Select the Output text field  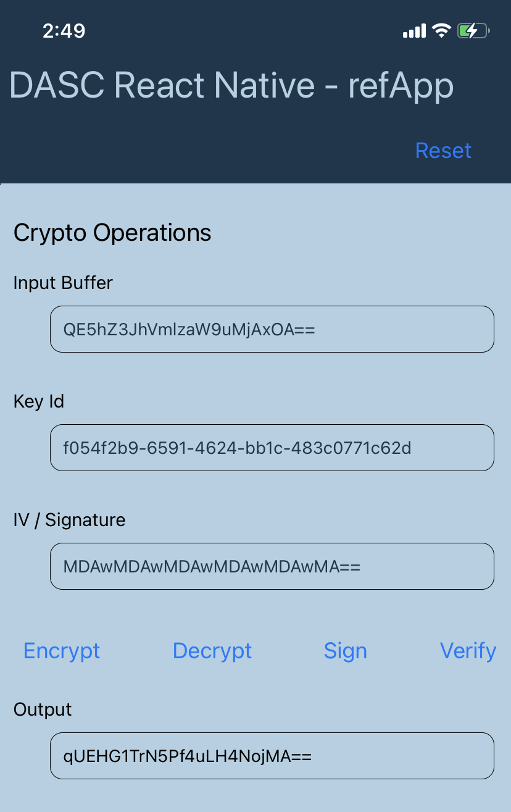pos(272,756)
